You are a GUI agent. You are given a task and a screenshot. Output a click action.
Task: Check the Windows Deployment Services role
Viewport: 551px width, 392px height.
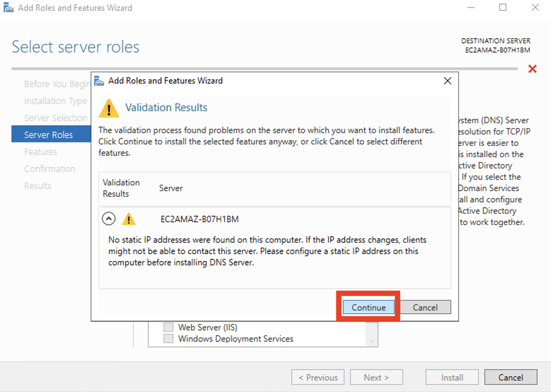pos(168,339)
